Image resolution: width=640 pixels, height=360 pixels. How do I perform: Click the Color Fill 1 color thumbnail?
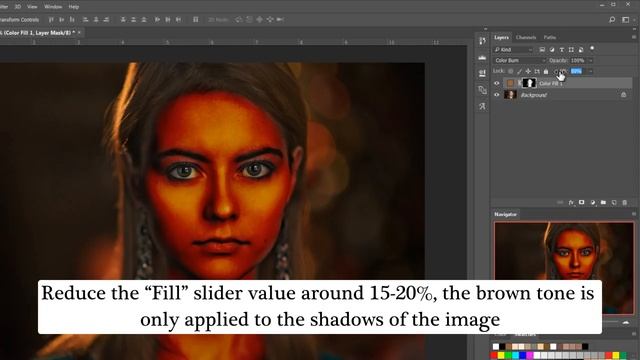(510, 83)
